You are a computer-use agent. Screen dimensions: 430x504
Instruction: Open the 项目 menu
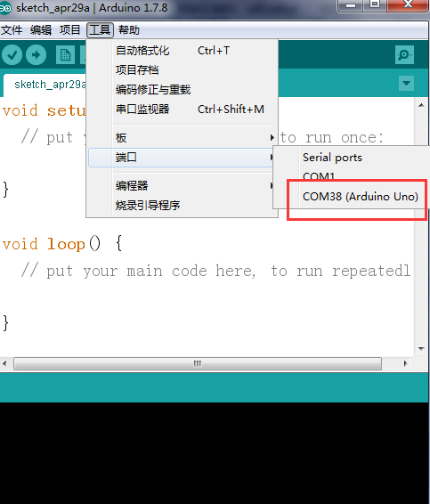[x=69, y=30]
